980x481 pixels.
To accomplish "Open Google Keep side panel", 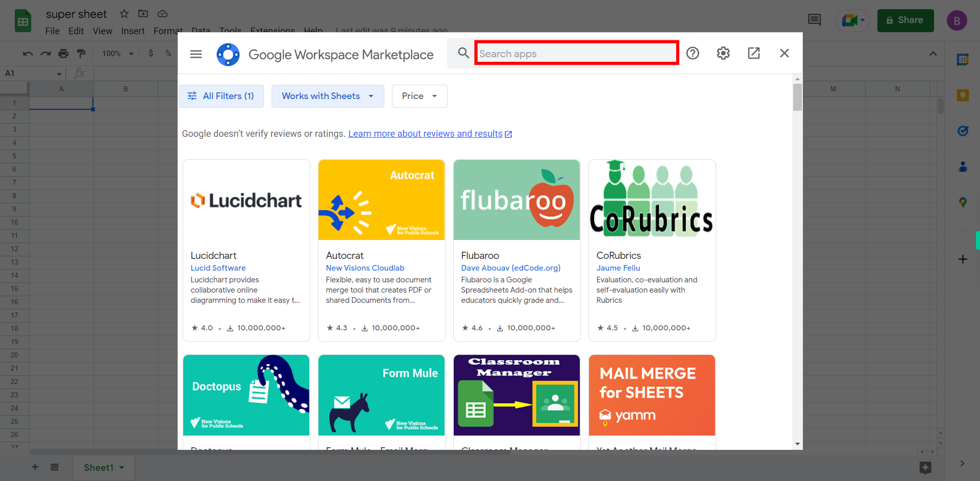I will 963,95.
